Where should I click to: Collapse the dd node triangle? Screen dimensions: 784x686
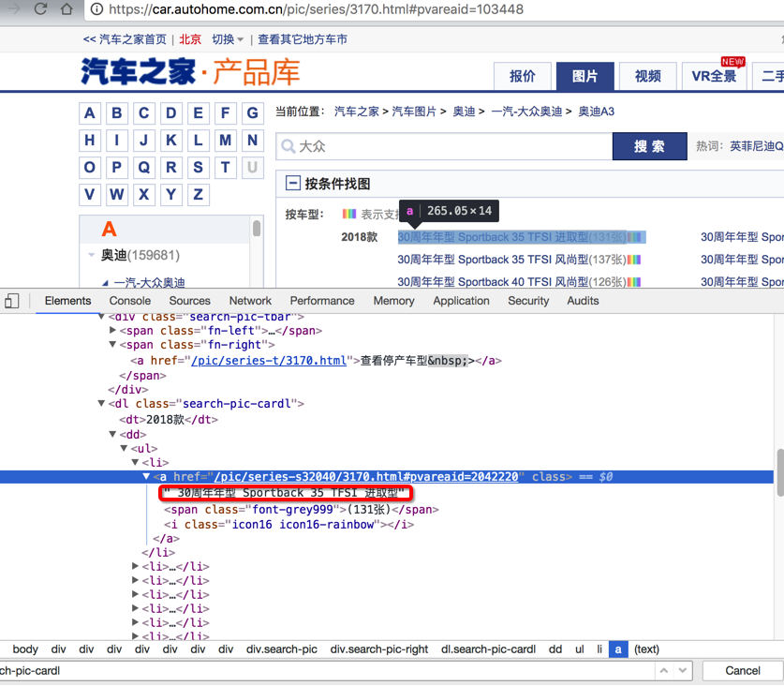[x=112, y=434]
